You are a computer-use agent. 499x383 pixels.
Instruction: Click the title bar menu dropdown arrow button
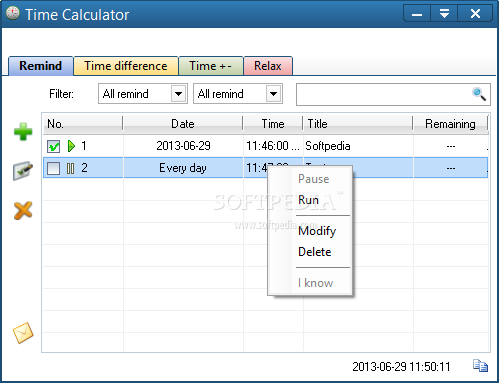tap(444, 14)
